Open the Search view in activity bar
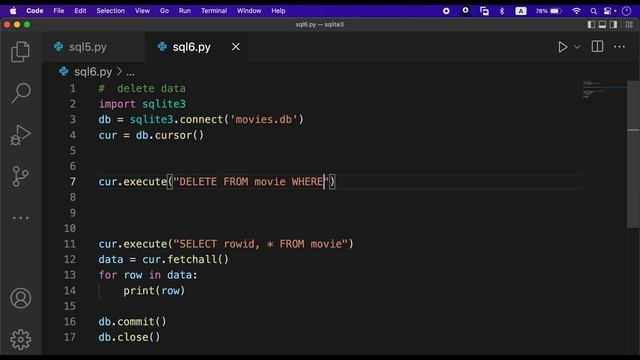 pyautogui.click(x=20, y=93)
